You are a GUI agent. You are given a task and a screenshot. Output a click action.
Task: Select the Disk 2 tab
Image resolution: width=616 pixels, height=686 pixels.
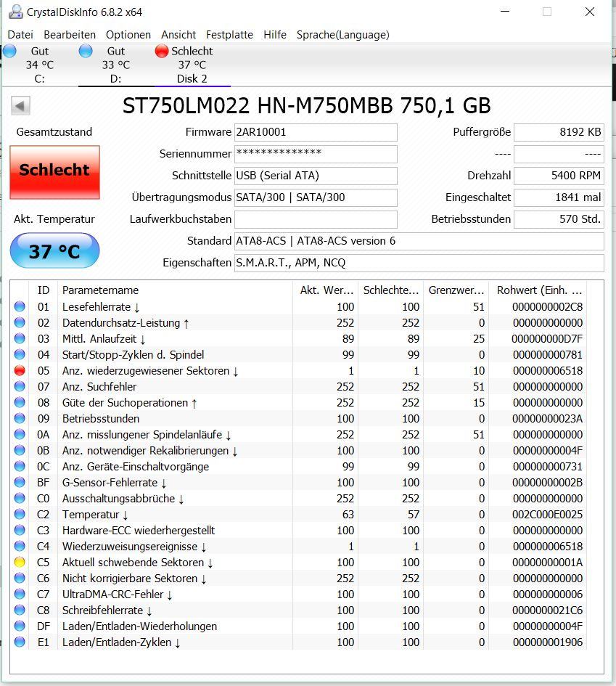[192, 65]
